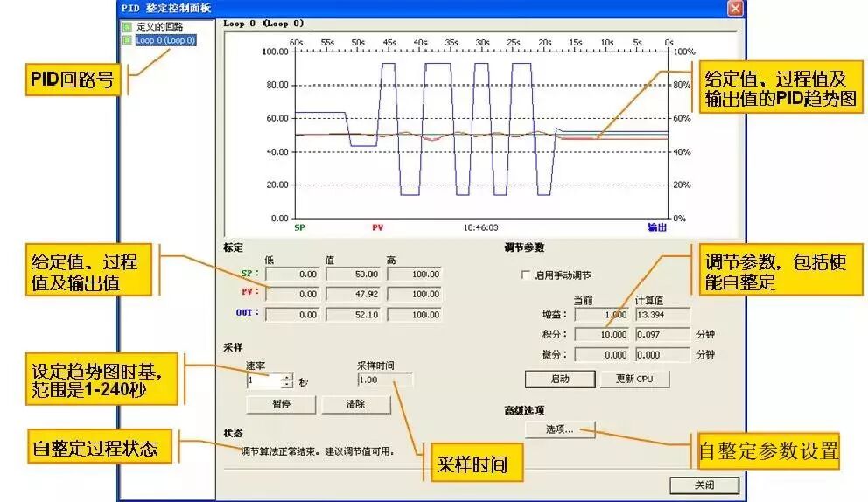Click the SP low limit field
This screenshot has height=502, width=868.
click(x=292, y=275)
